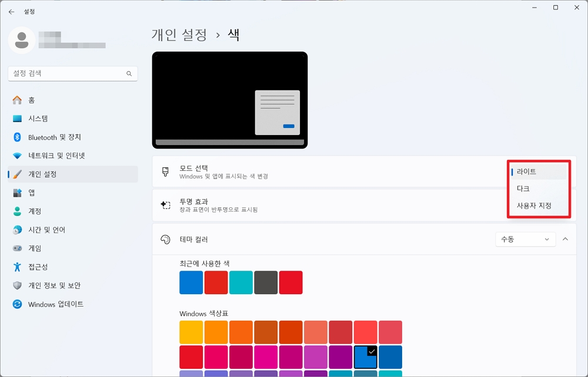Collapse the 테마 컬러 section chevron
Screen dimensions: 588x377
(x=565, y=239)
